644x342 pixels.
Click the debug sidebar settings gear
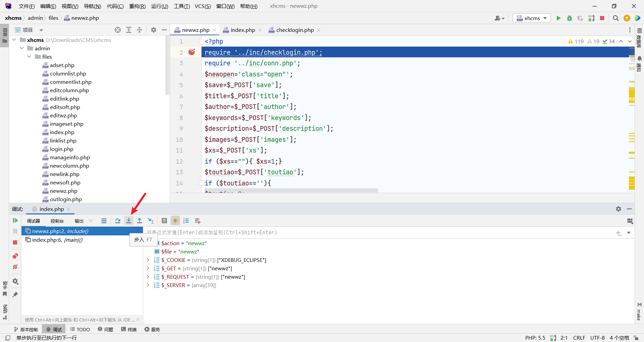pos(15,281)
